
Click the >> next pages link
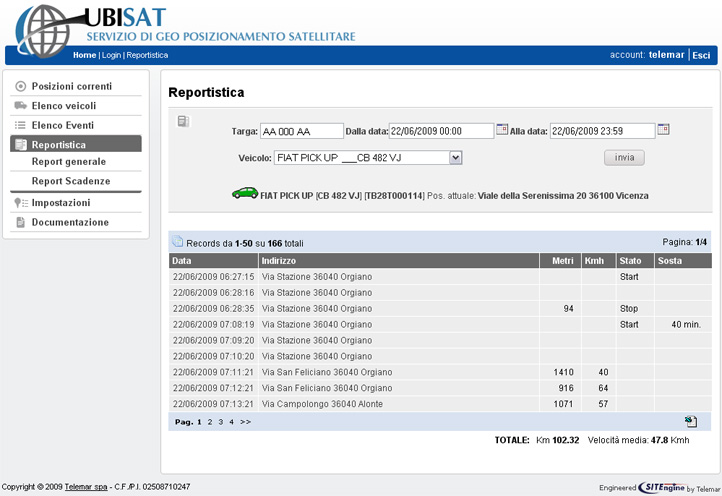(x=245, y=422)
